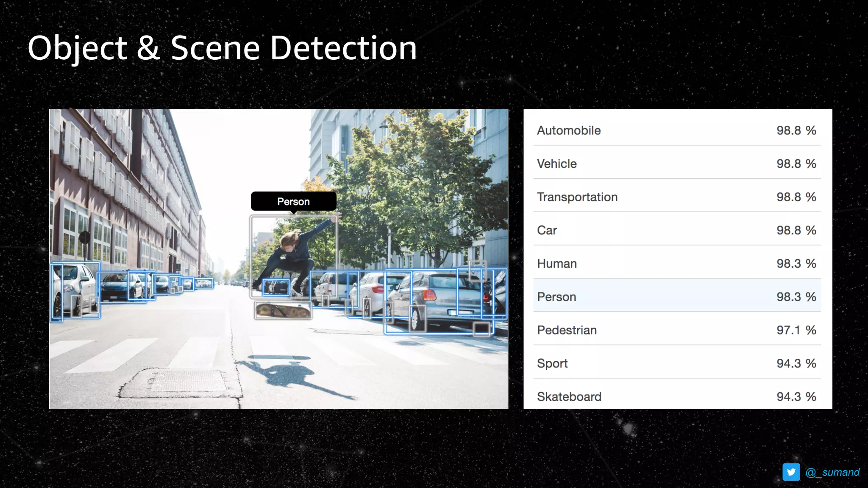Click the Twitter bird icon

[791, 472]
